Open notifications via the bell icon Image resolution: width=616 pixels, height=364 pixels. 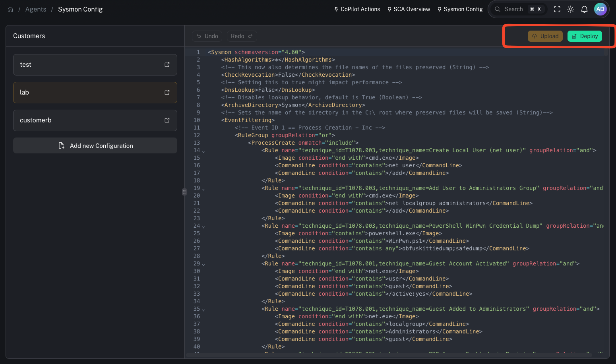(x=584, y=9)
